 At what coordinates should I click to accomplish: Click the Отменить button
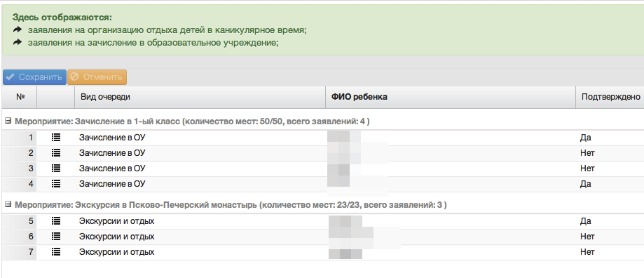coord(97,77)
